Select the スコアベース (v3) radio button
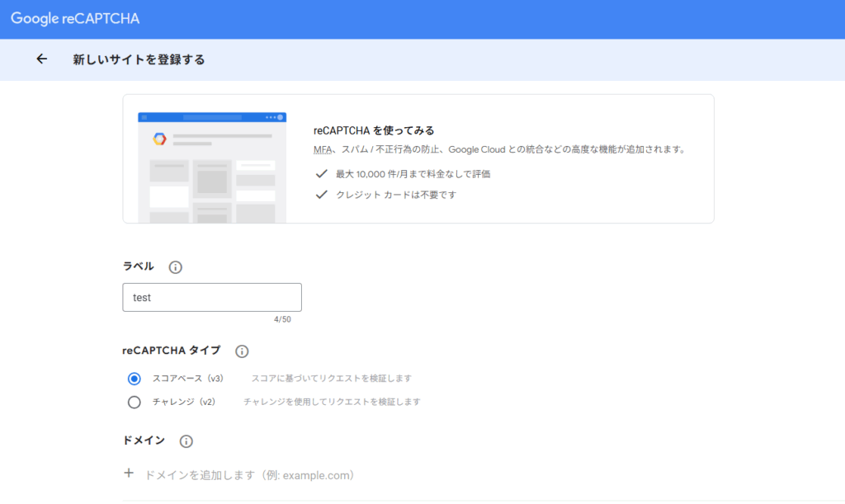Viewport: 845px width, 504px height. (135, 379)
